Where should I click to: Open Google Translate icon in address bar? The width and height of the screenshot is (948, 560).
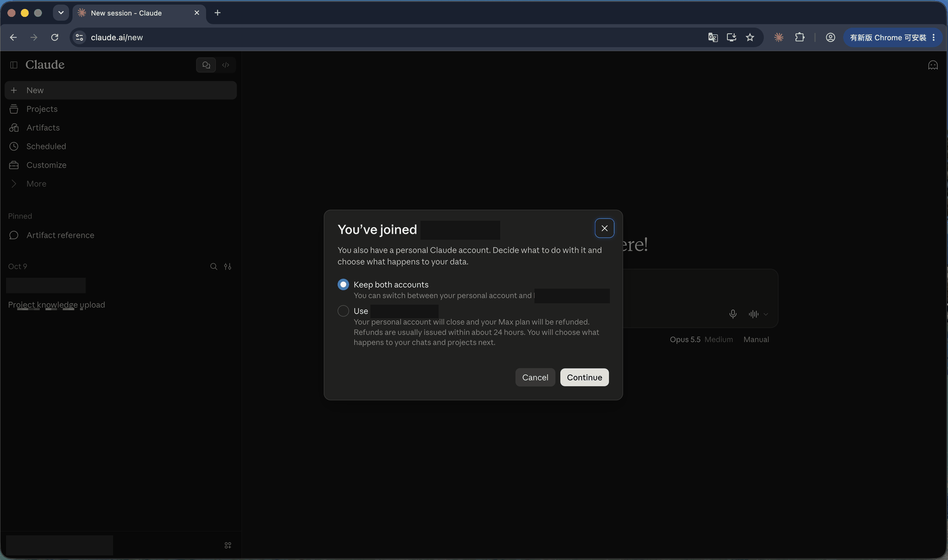tap(713, 37)
